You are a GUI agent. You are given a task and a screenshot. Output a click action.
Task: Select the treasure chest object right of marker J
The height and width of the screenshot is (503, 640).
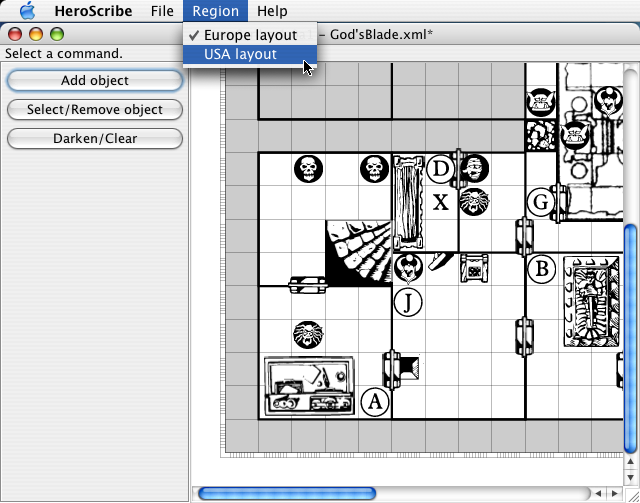(x=474, y=268)
